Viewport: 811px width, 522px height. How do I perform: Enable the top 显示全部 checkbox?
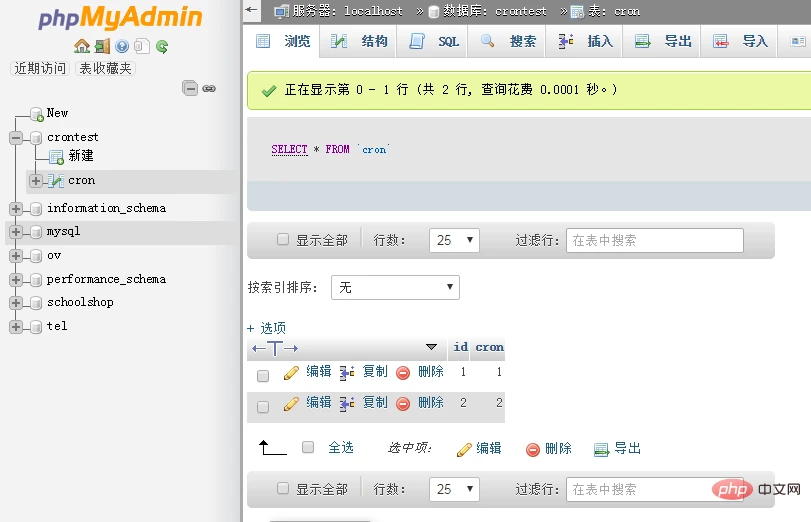pyautogui.click(x=283, y=240)
